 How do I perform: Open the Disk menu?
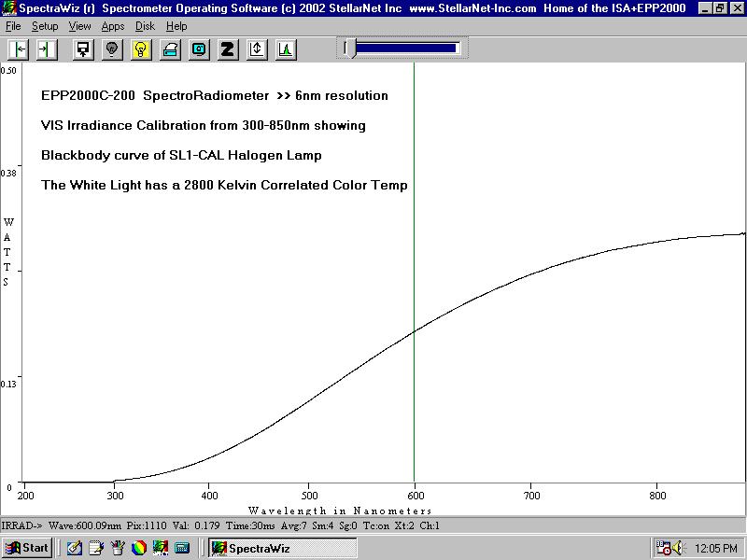[x=145, y=27]
